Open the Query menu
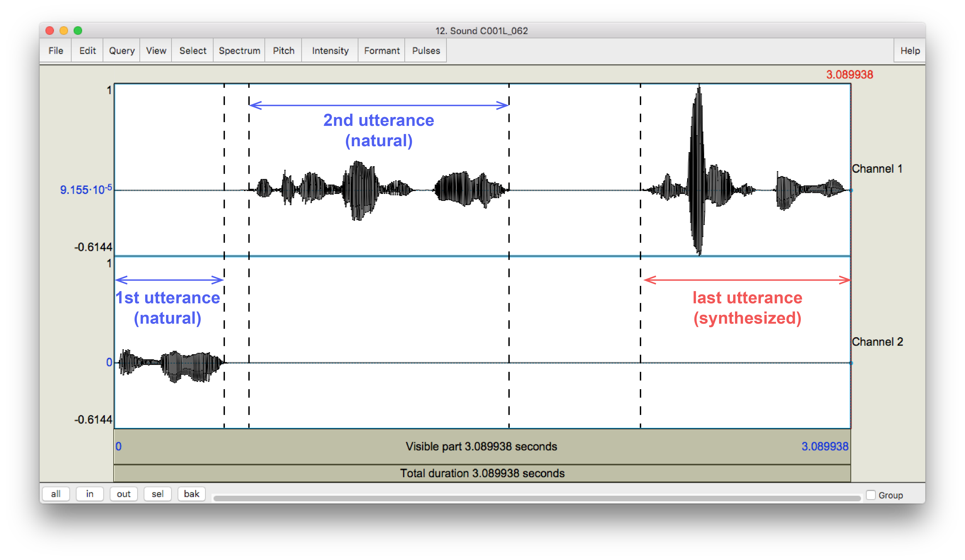 click(122, 51)
